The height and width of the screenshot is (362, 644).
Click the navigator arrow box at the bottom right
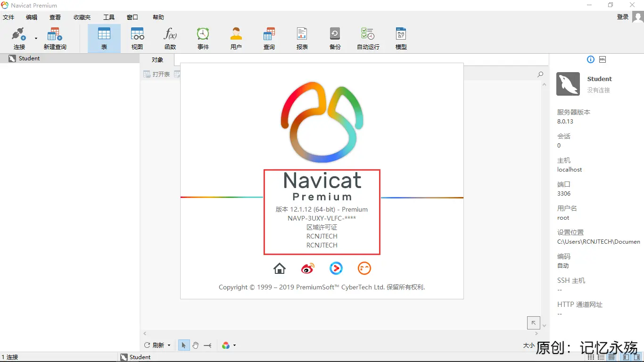(x=533, y=322)
